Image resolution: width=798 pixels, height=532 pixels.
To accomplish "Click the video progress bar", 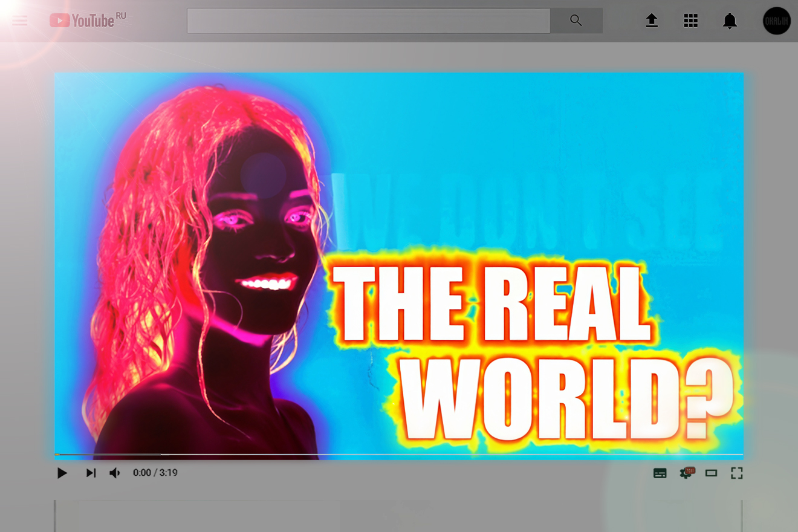I will click(399, 454).
